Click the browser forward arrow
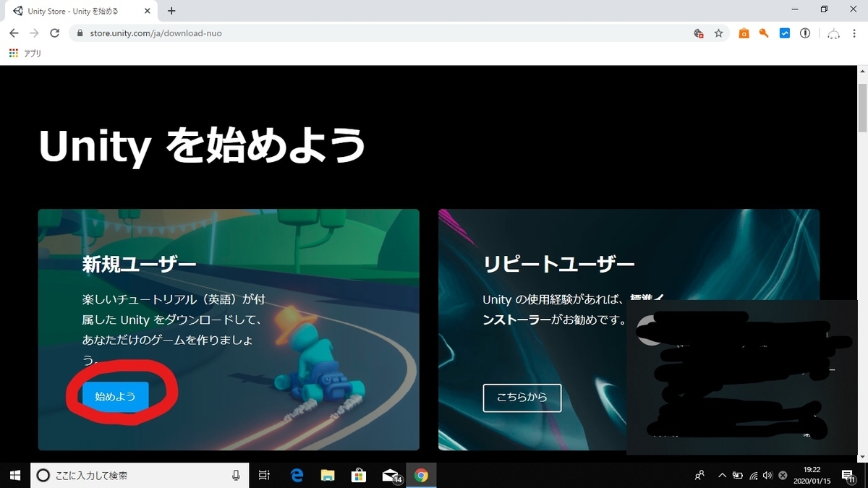This screenshot has height=488, width=868. [34, 33]
